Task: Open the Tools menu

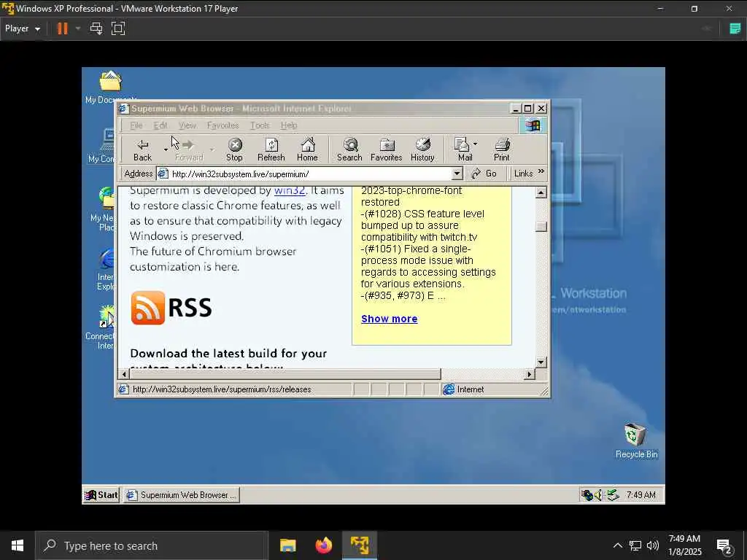Action: coord(260,125)
